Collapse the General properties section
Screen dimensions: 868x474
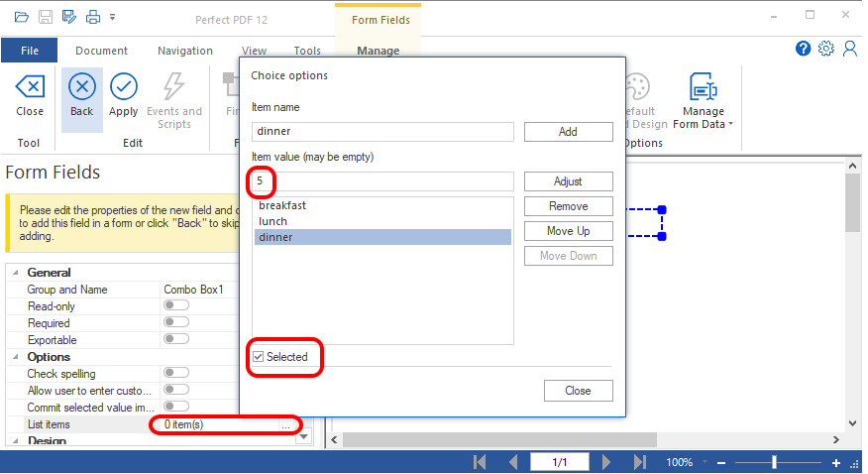click(x=17, y=273)
